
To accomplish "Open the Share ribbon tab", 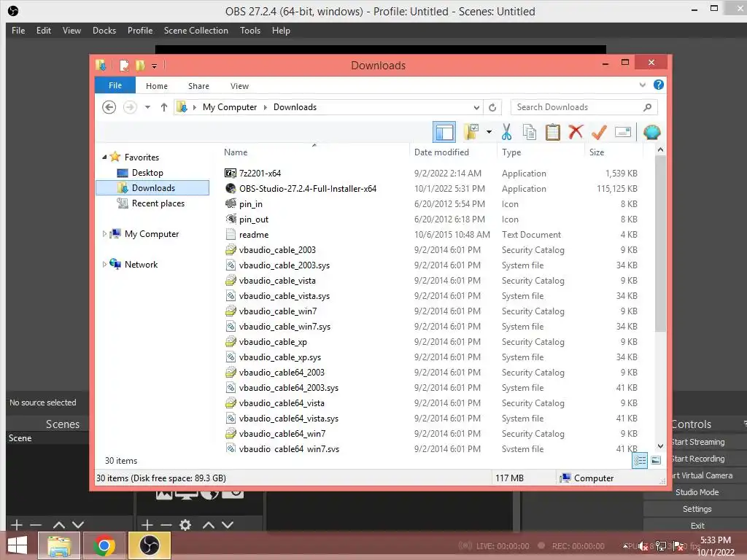I will pos(198,86).
